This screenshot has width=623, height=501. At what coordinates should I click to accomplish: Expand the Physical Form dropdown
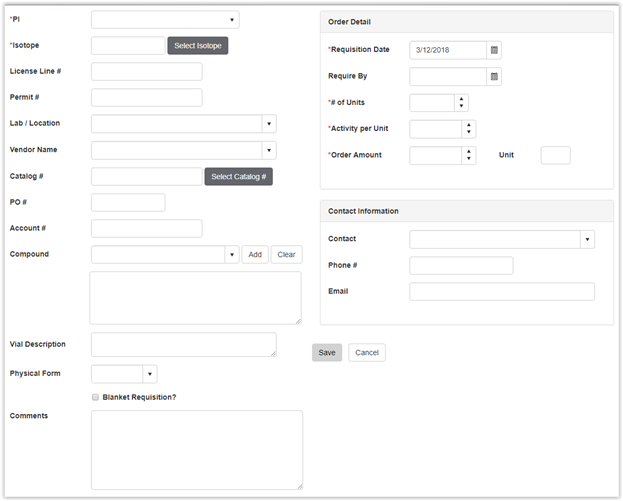pos(150,374)
